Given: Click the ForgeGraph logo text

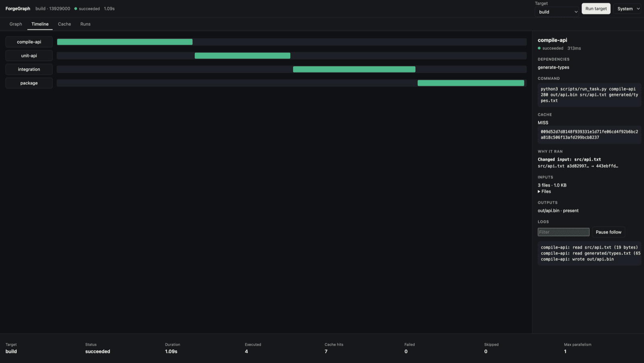Looking at the screenshot, I should [x=18, y=9].
